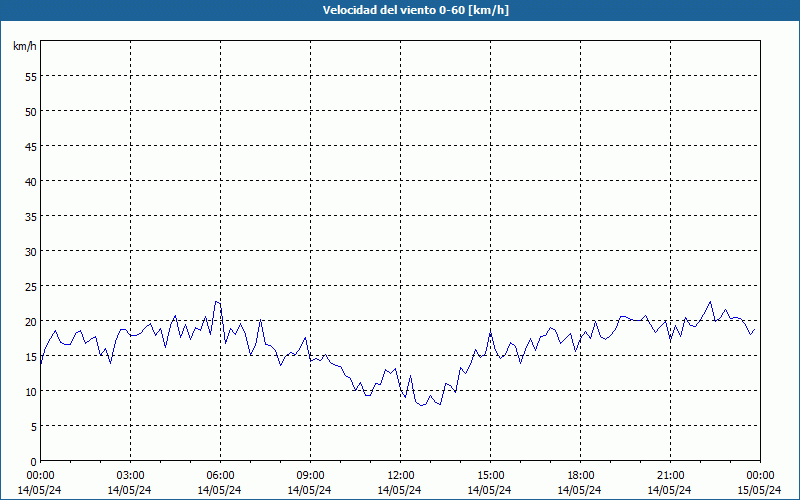
Task: Click the 0 value on the vertical axis
Action: pos(34,462)
